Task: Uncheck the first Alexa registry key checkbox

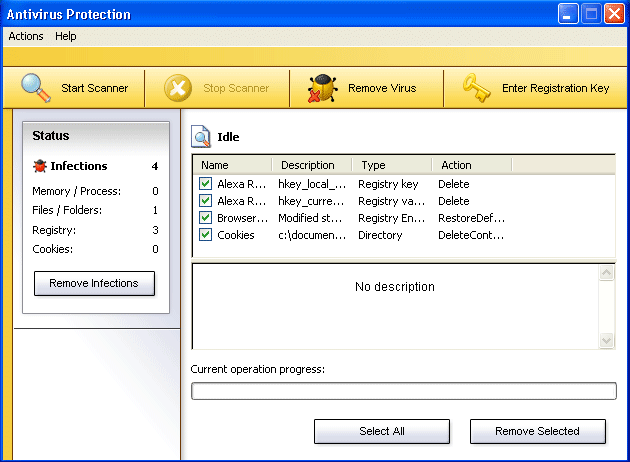Action: coord(205,184)
